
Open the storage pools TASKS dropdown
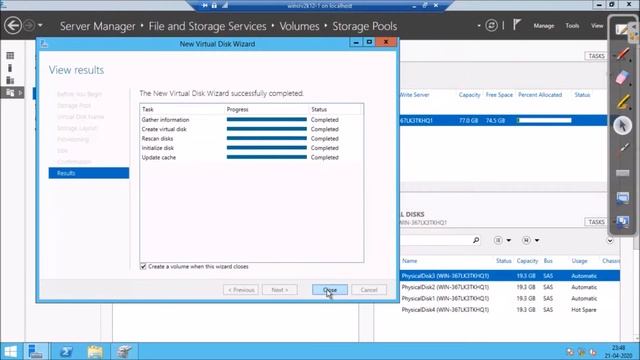click(596, 56)
